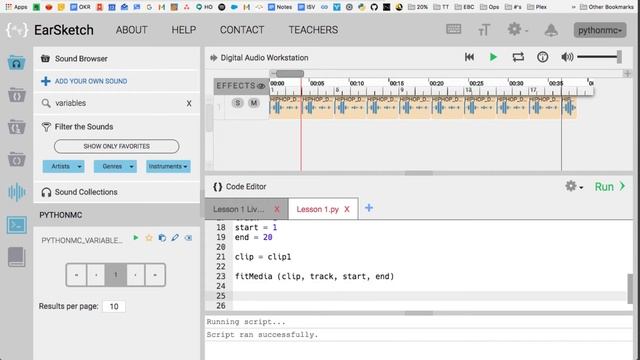The height and width of the screenshot is (360, 640).
Task: Switch to the Lesson 1 Liv... tab
Action: (x=239, y=209)
